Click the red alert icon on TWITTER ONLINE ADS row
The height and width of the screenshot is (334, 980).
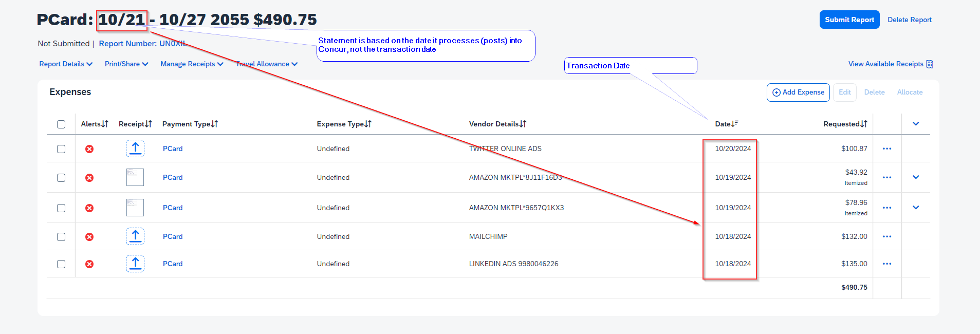(x=89, y=149)
